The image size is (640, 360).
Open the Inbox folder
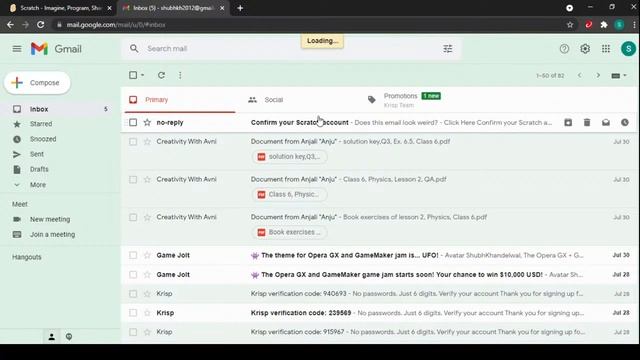pos(60,109)
